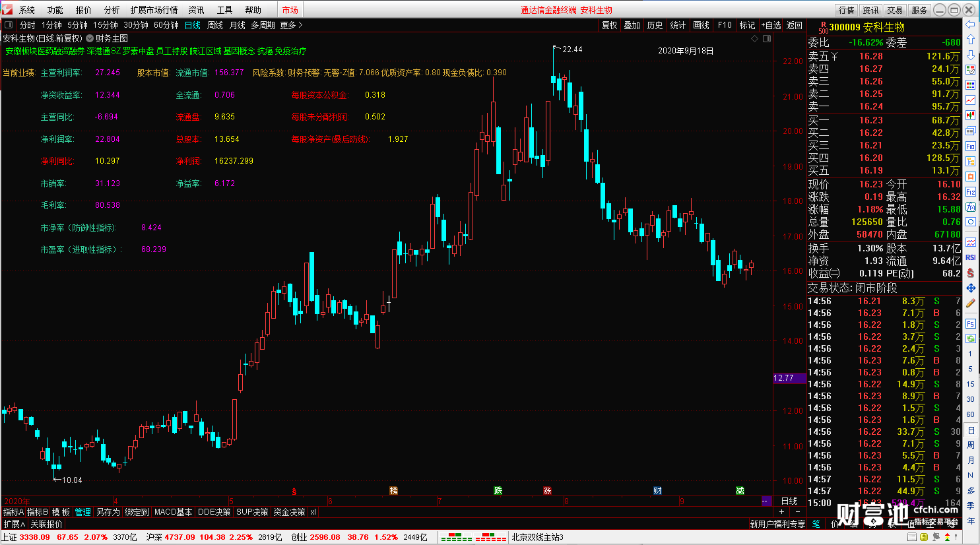The width and height of the screenshot is (980, 545).
Task: Select the 指标A tab
Action: [13, 512]
